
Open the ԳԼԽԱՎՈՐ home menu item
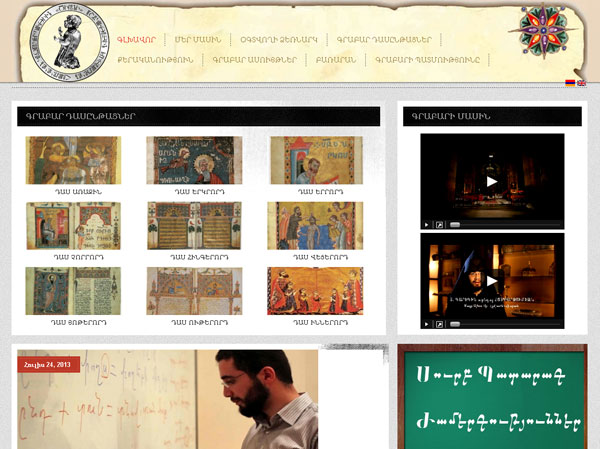click(136, 39)
